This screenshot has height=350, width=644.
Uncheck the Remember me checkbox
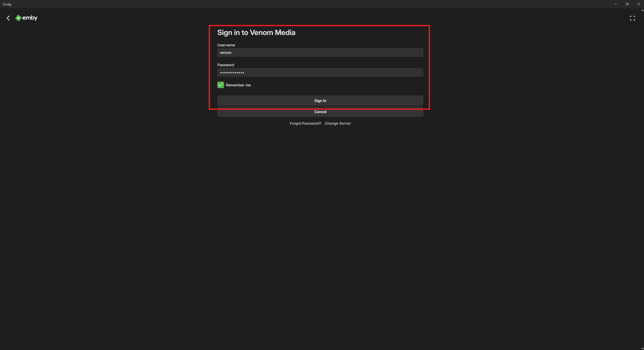click(221, 85)
